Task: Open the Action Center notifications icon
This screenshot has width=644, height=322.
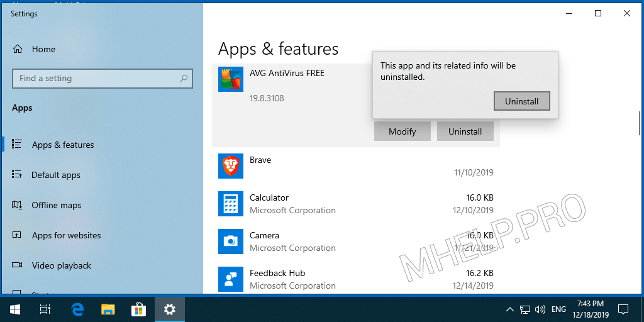Action: pos(623,309)
